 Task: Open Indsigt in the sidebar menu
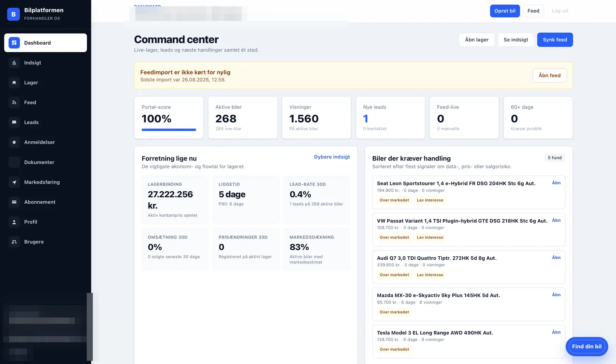tap(45, 63)
